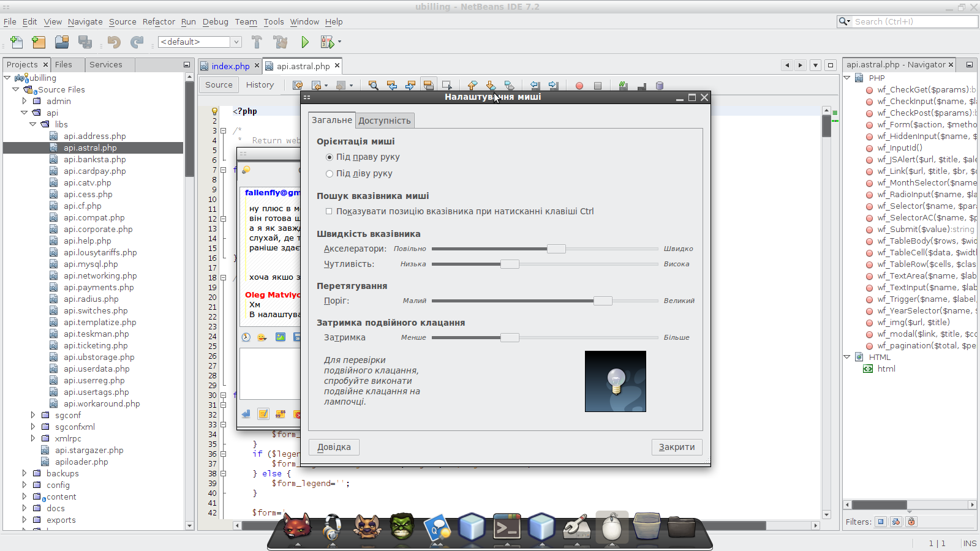Select the 'Під діву руку' radio button

(x=330, y=174)
